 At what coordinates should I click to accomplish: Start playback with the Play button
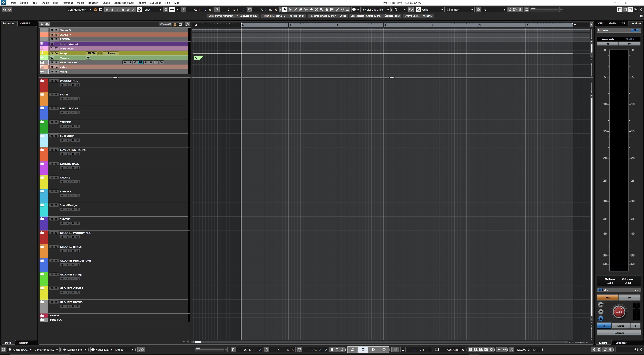pyautogui.click(x=373, y=349)
